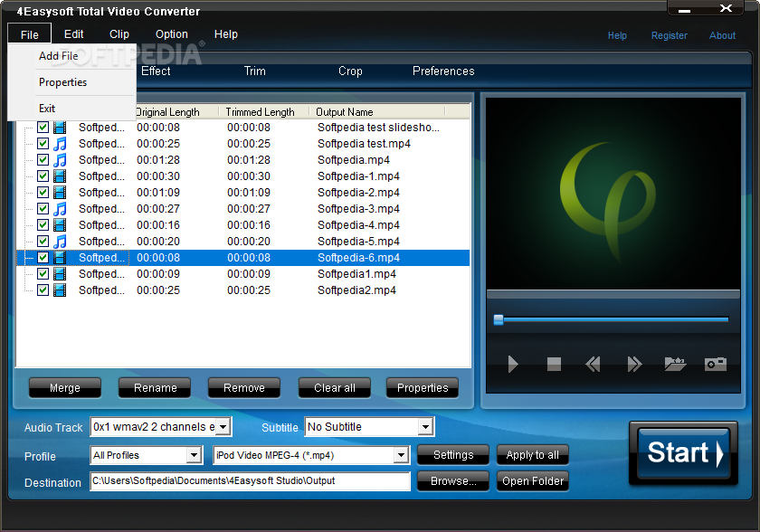Click Properties button below file list
Viewport: 760px width, 532px height.
423,387
